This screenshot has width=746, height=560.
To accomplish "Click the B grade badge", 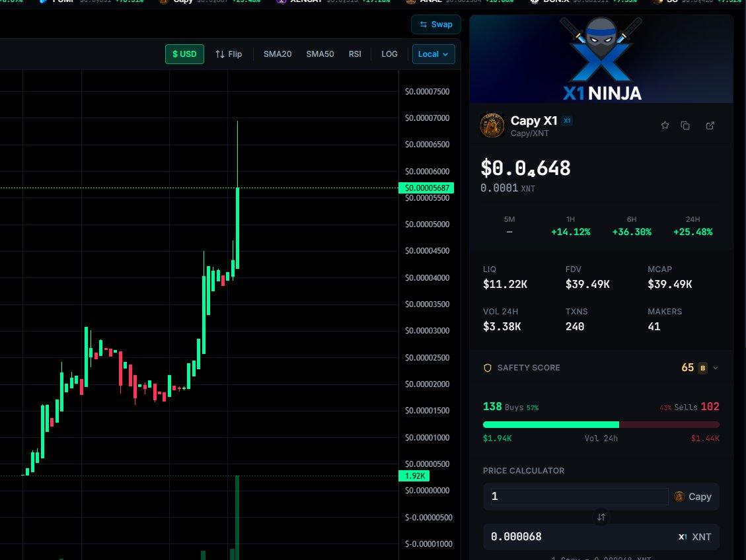I will (x=702, y=368).
